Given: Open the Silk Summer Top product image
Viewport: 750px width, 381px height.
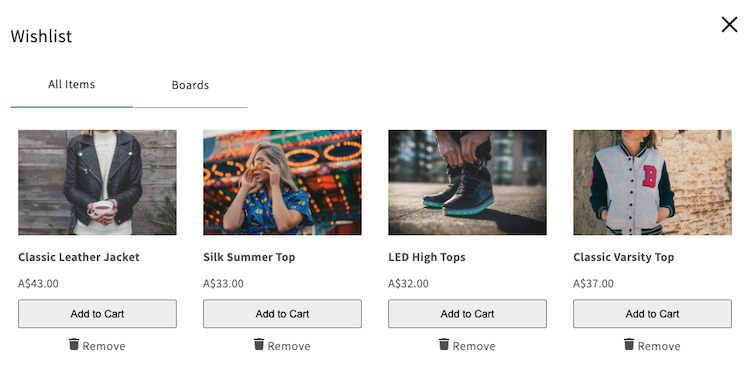Looking at the screenshot, I should tap(282, 182).
